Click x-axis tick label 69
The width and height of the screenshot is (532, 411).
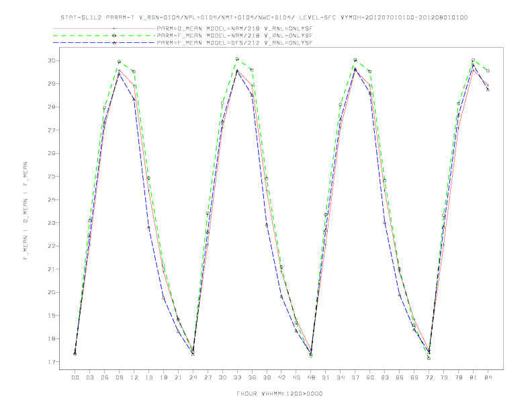414,377
